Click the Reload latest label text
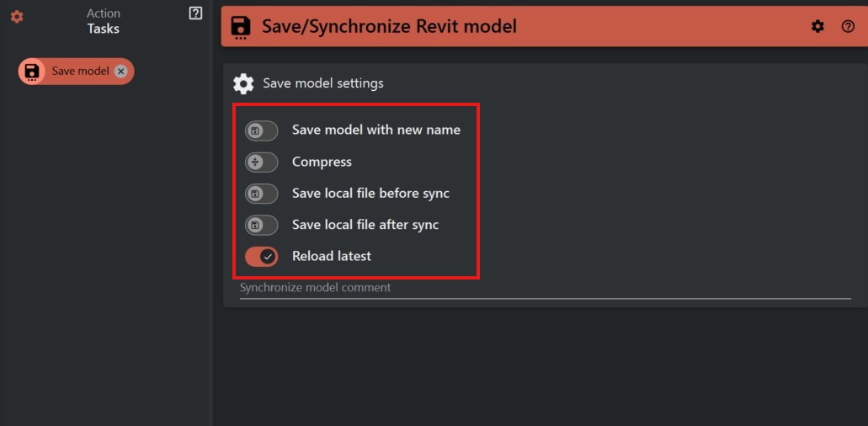Screen dimensions: 868x426 pos(332,256)
